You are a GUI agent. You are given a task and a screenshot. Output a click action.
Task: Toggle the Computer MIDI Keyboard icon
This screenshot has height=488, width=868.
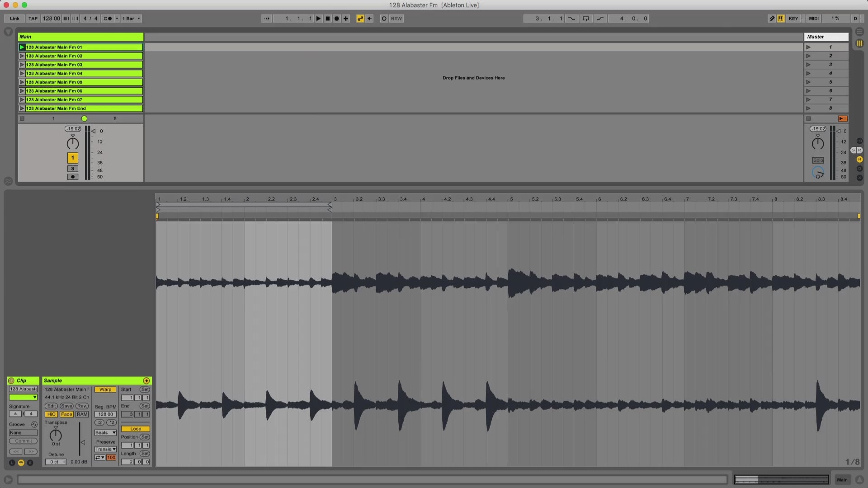click(x=781, y=19)
